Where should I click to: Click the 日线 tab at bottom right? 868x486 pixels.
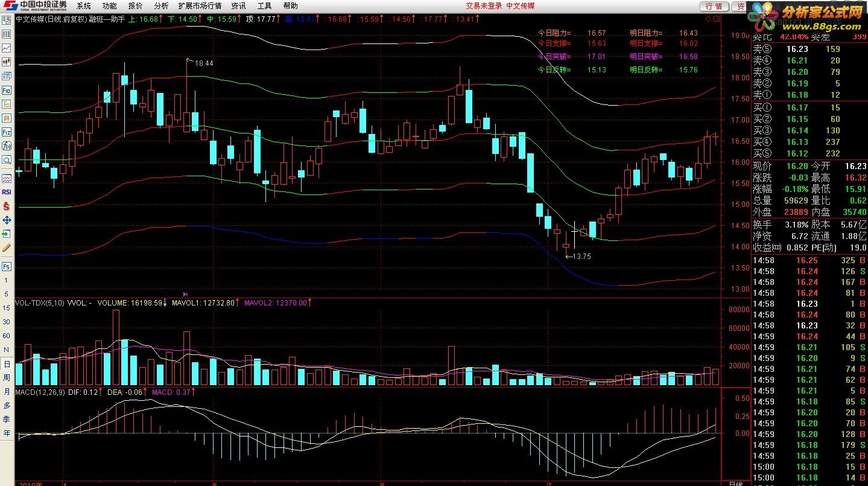click(736, 483)
